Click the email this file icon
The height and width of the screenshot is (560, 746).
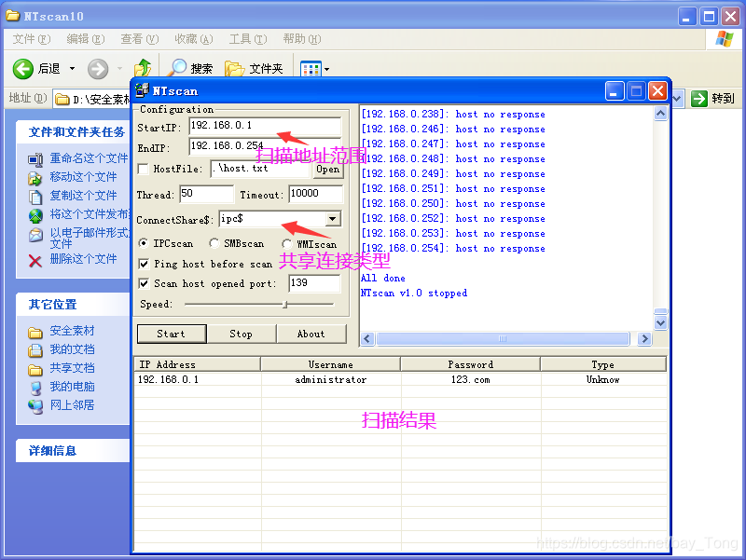(35, 235)
